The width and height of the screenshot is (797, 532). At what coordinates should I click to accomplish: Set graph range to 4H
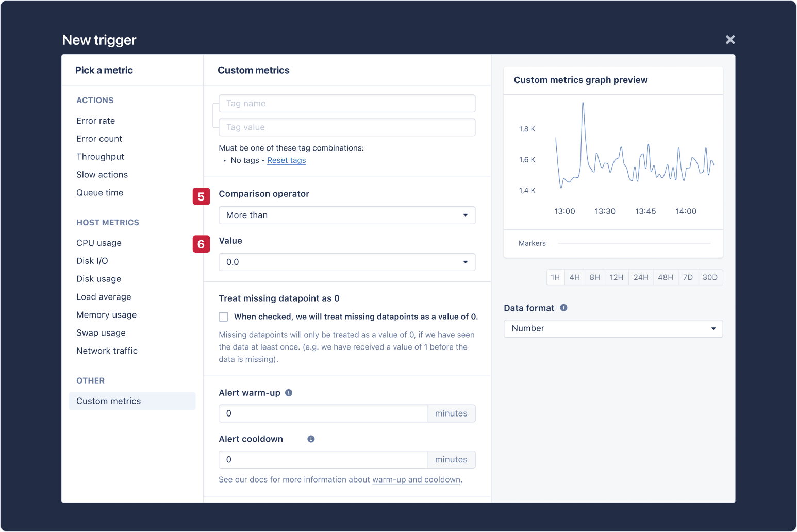(575, 277)
